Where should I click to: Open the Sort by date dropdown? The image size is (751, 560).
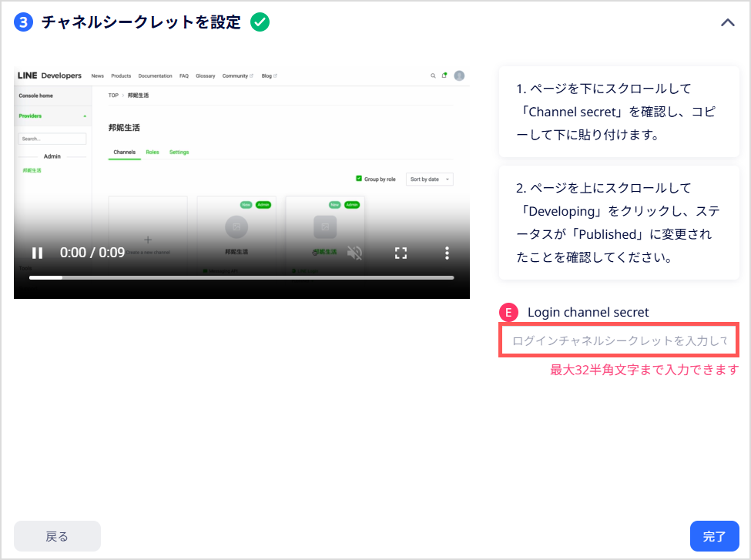pos(430,179)
